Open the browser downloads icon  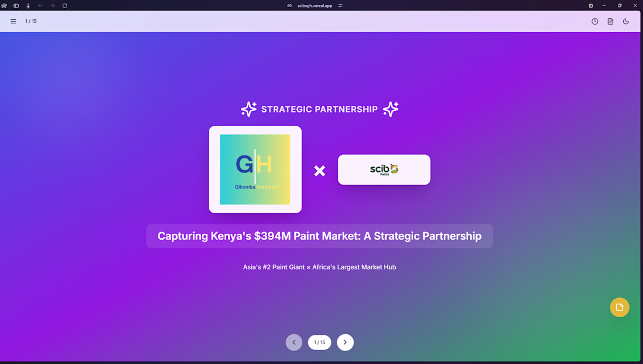coord(28,6)
